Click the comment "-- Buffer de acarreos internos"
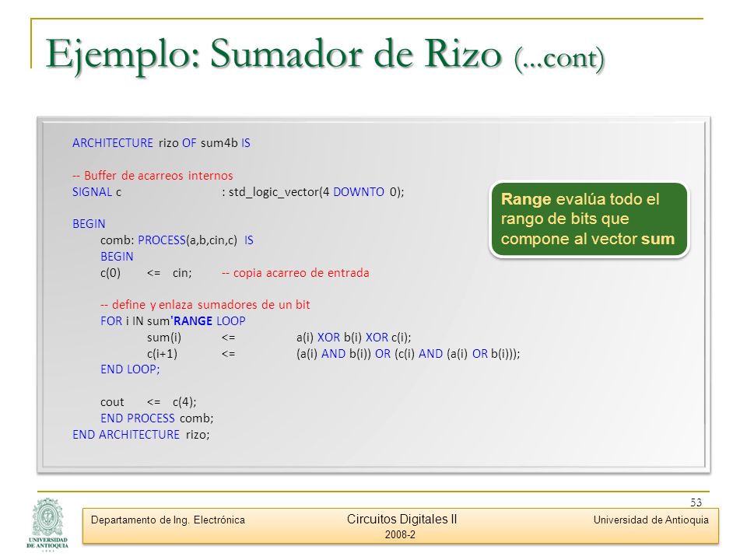Screen dimensions: 747x560 tap(153, 175)
